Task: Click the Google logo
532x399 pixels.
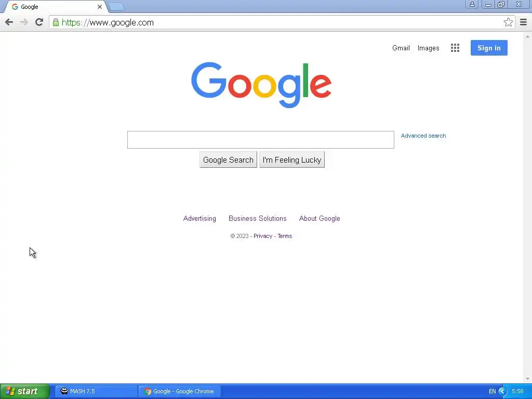Action: 261,85
